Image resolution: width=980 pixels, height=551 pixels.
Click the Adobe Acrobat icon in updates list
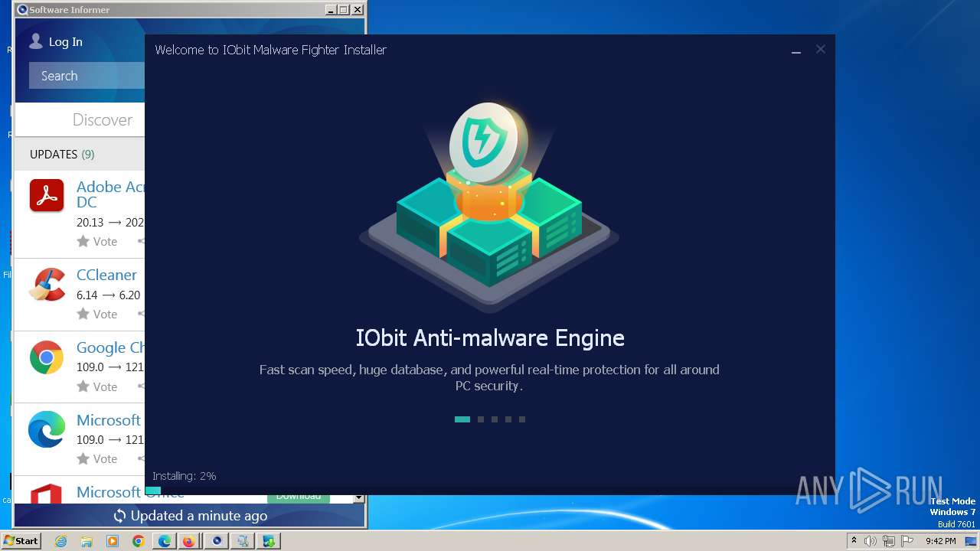47,195
